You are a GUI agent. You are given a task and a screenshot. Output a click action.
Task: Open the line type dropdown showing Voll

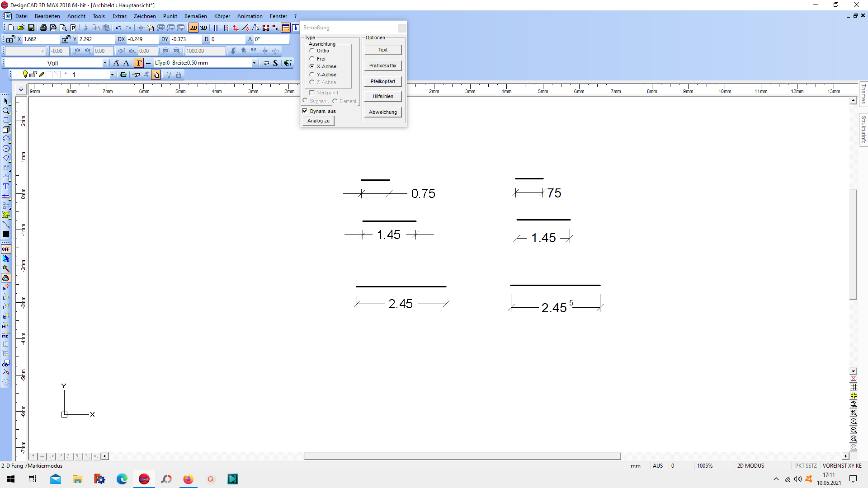(105, 63)
